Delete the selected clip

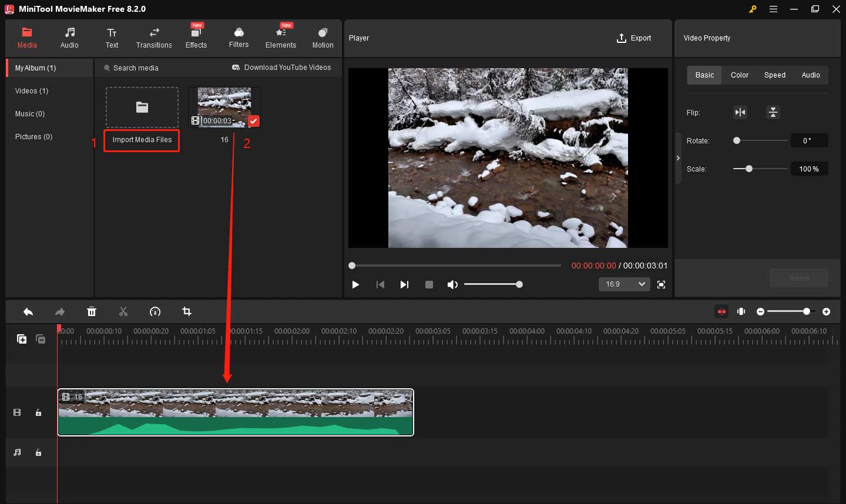pos(92,312)
